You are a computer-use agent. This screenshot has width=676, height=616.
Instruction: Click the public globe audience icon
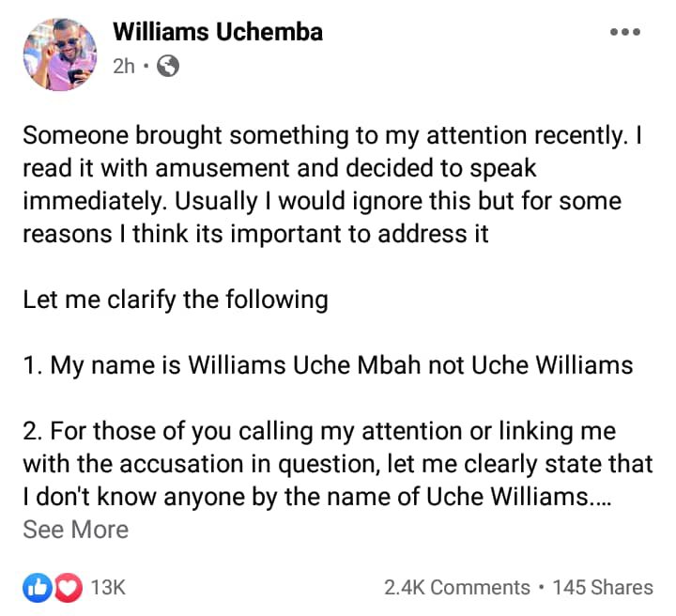point(167,67)
